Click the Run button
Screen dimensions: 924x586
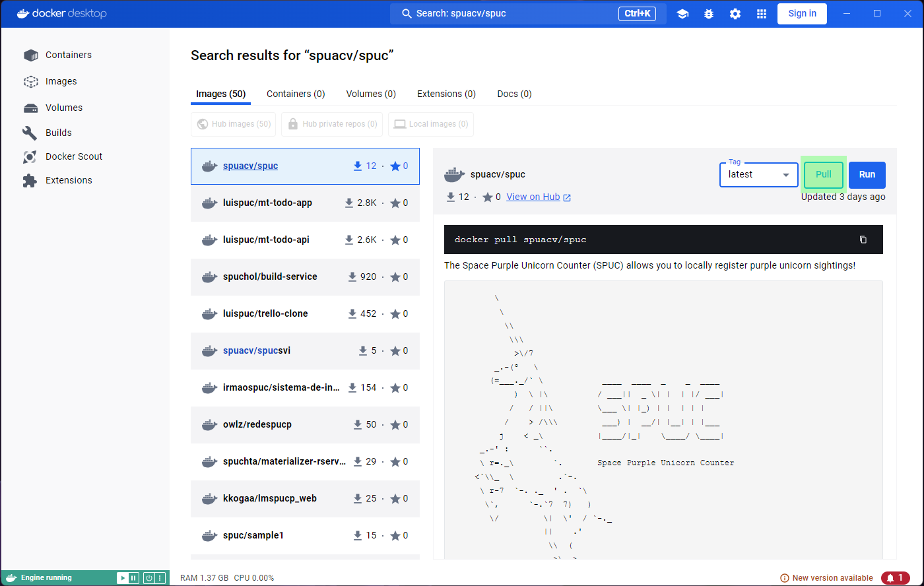coord(867,175)
